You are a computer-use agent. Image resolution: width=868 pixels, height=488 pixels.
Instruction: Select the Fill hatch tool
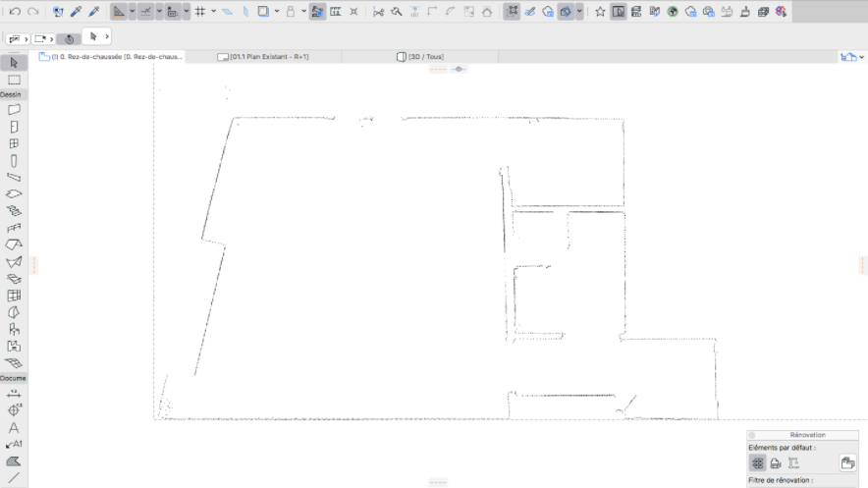pos(14,461)
